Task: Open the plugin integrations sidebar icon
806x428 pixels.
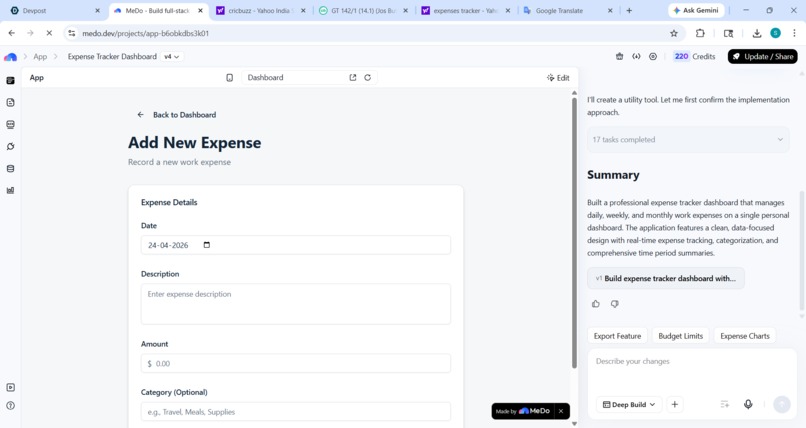Action: (10, 146)
